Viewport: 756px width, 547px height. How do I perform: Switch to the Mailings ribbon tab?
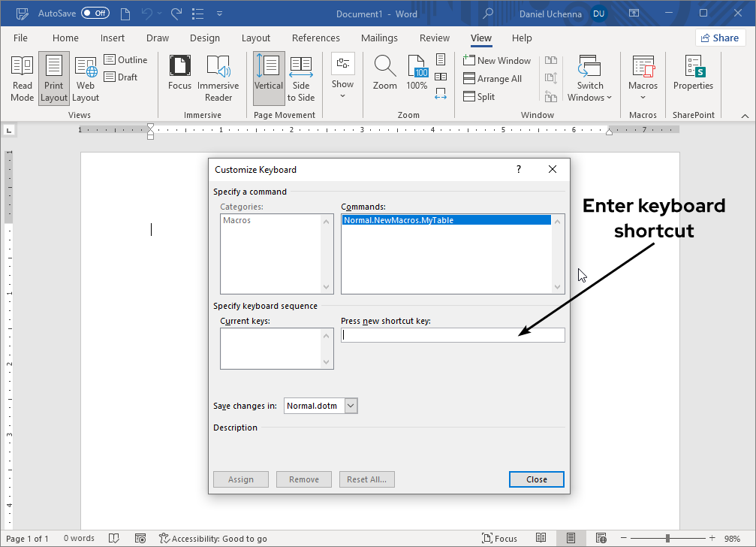pos(379,38)
